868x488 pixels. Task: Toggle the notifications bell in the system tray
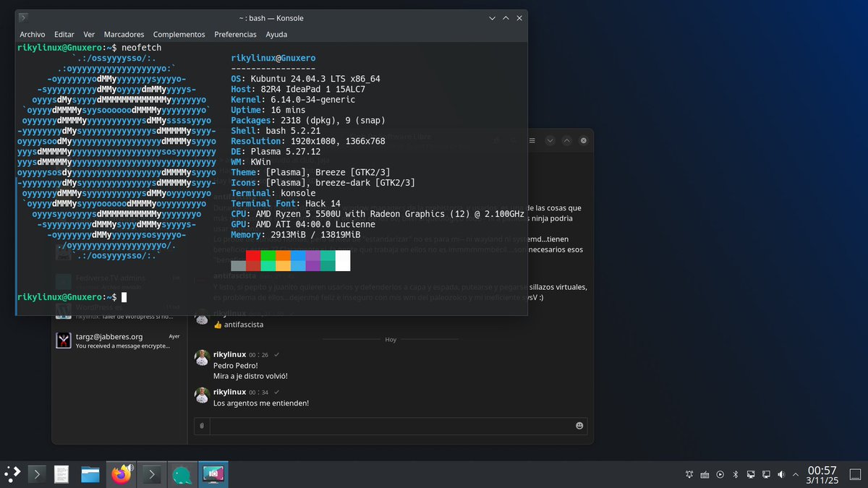tap(689, 474)
